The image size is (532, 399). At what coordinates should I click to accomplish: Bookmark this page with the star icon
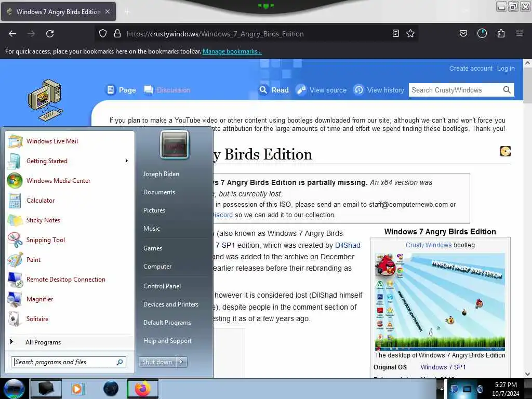point(410,33)
